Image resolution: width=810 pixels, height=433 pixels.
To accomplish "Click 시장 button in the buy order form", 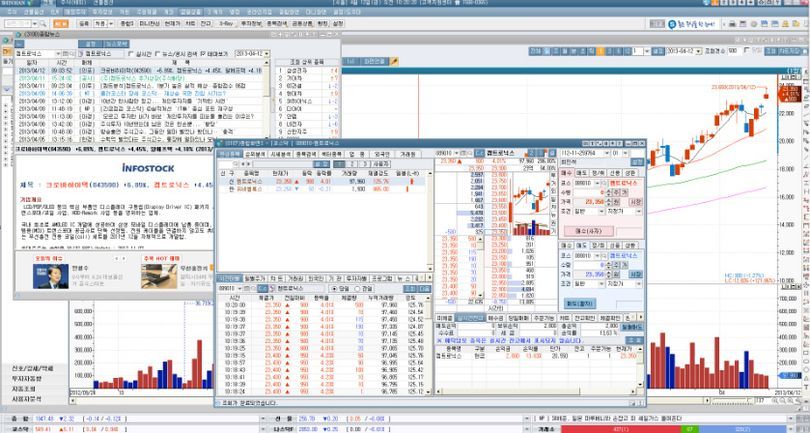I will pos(636,202).
